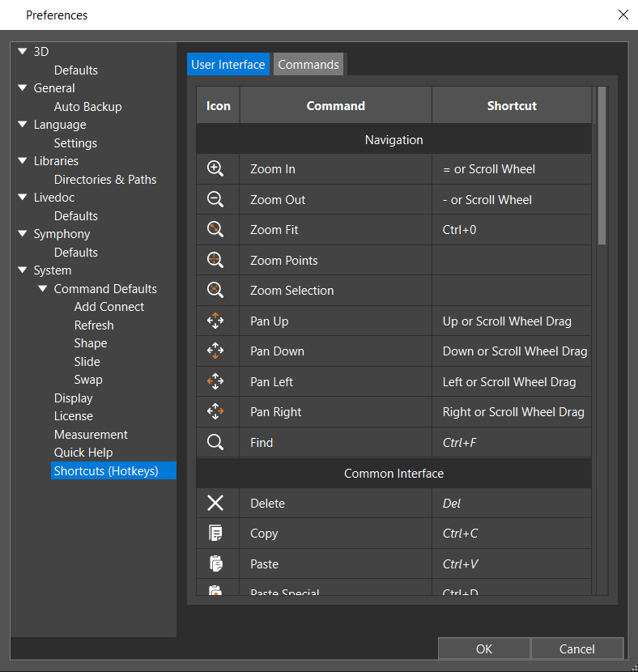The image size is (638, 672).
Task: Click the Zoom Points icon
Action: coord(215,260)
